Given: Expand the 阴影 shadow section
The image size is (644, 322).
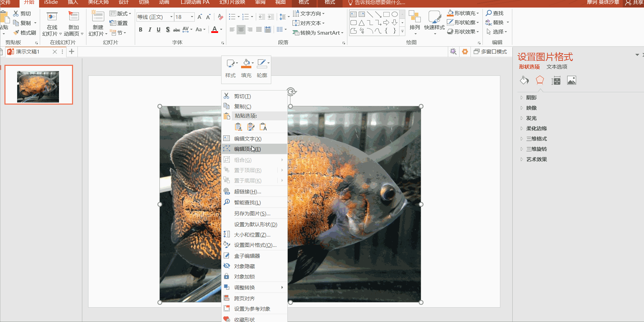Looking at the screenshot, I should pyautogui.click(x=531, y=98).
